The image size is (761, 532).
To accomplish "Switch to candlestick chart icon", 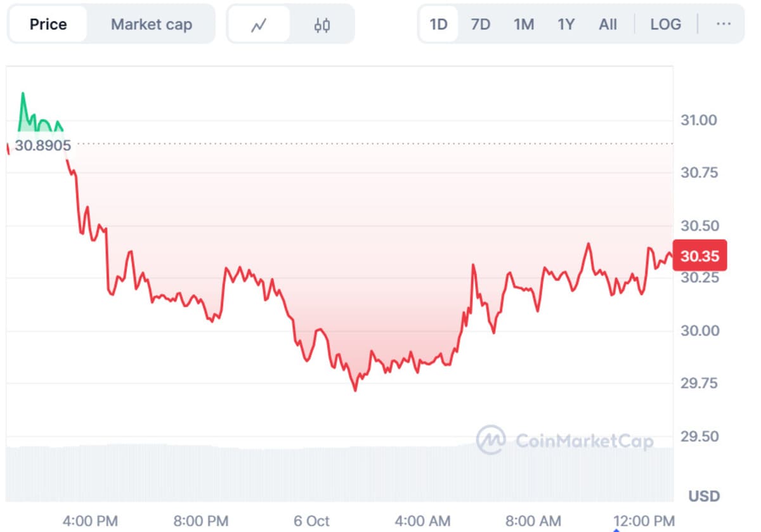I will [x=322, y=25].
